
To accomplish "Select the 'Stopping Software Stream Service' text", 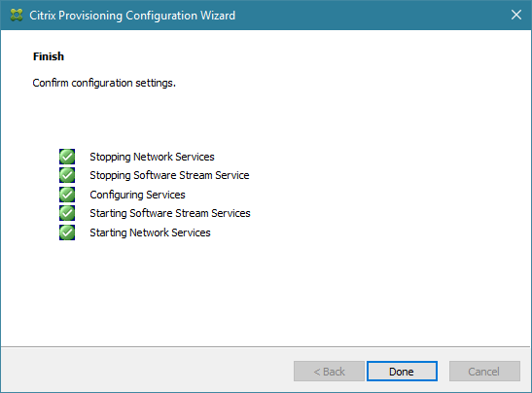I will coord(169,175).
